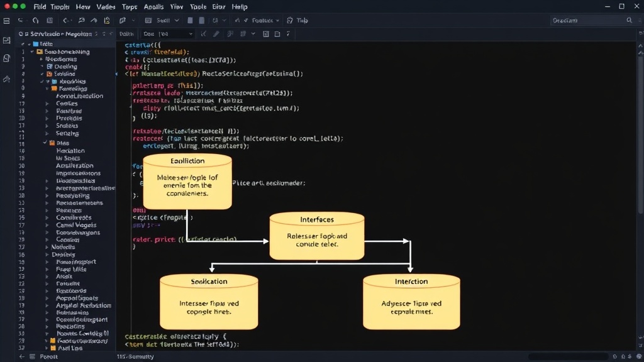The height and width of the screenshot is (362, 644).
Task: Expand the Fropp Uliite tree node arrow
Action: tap(47, 270)
